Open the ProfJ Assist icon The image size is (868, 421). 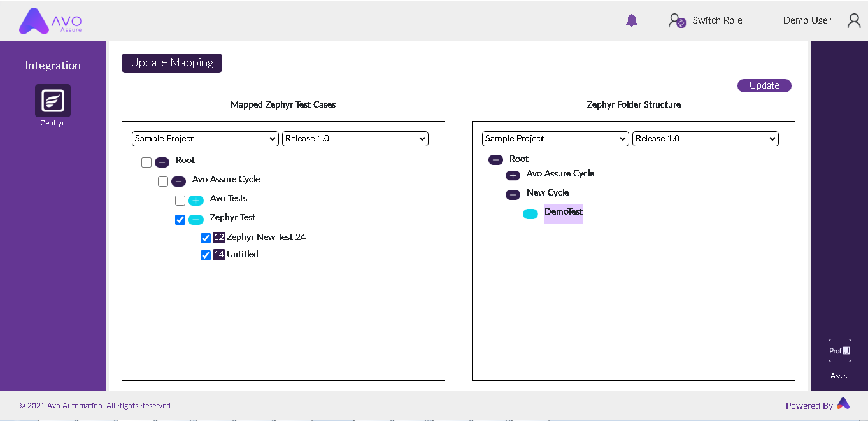pyautogui.click(x=840, y=351)
